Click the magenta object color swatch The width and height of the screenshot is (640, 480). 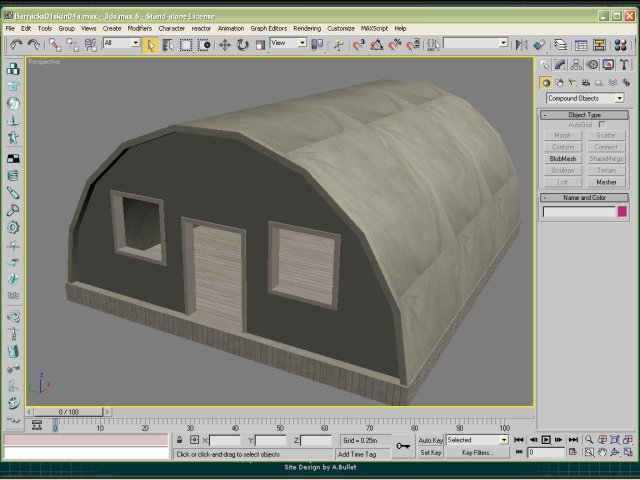point(622,212)
